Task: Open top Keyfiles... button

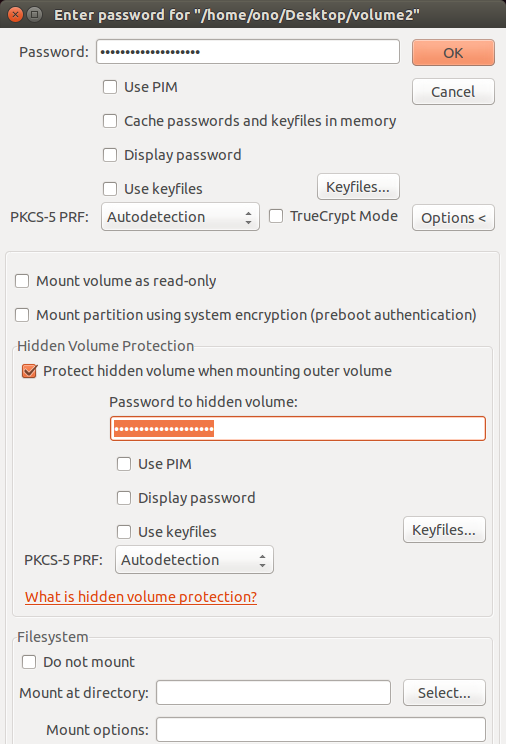Action: 358,187
